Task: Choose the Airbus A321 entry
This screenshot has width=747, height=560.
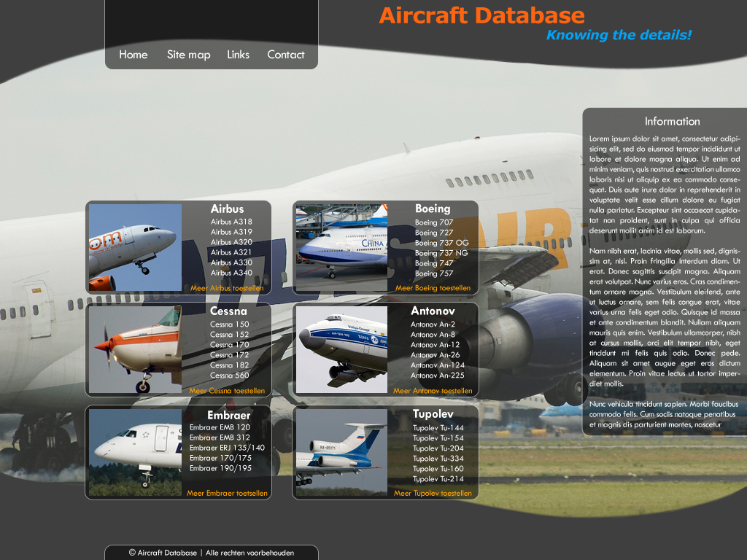Action: click(231, 252)
